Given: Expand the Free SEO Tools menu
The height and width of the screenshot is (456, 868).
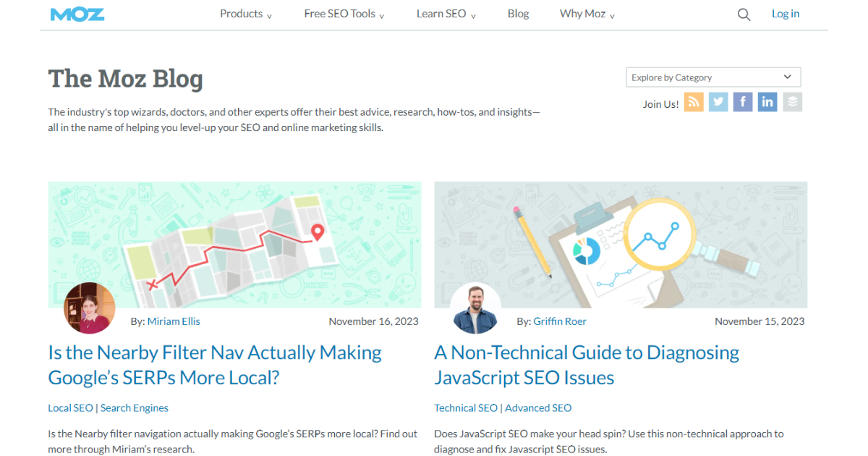Looking at the screenshot, I should tap(344, 14).
